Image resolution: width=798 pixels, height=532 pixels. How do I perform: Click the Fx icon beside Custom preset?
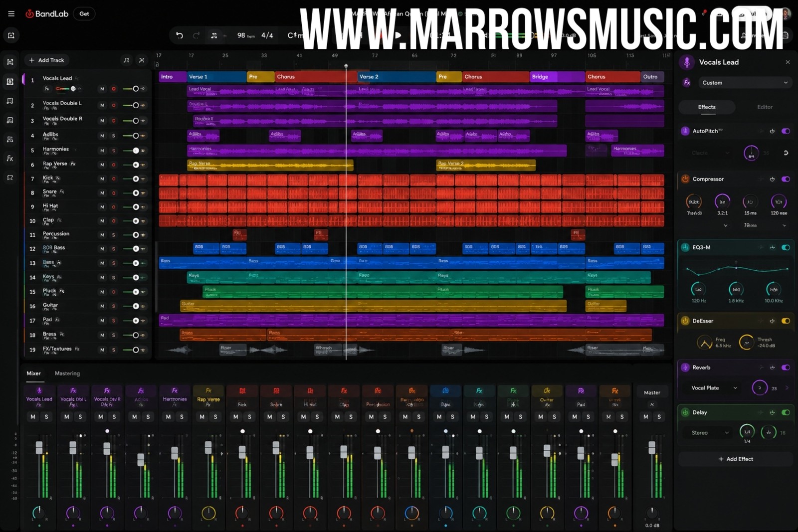(687, 83)
